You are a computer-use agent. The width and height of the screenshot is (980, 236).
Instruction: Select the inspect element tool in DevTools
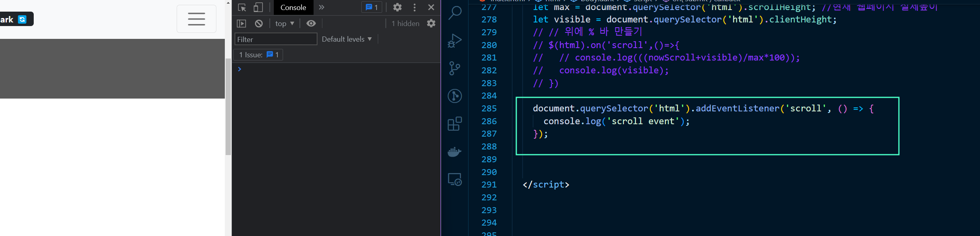[x=242, y=7]
